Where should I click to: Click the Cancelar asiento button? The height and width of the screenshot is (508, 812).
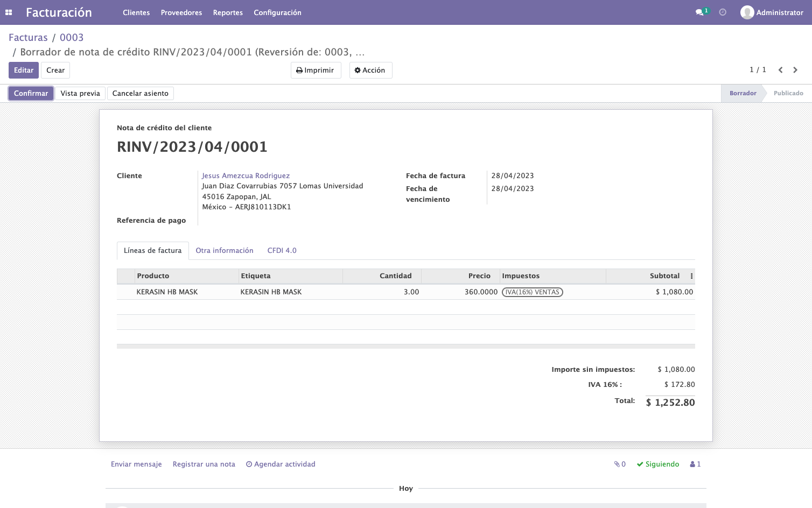click(x=141, y=94)
